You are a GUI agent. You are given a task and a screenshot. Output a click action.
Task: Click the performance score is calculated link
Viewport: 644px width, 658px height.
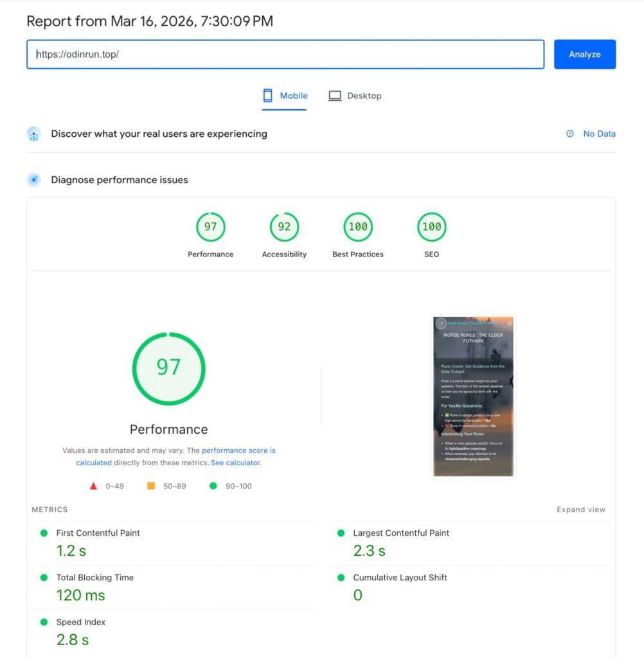238,450
